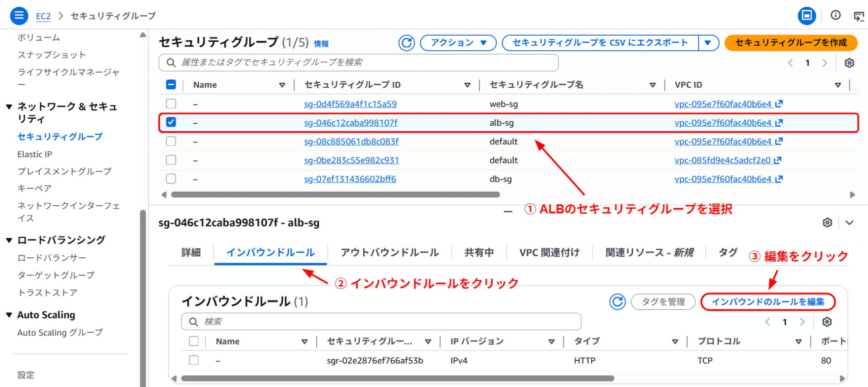Select checkbox for sg-08c885061db8c083f default
Screen dimensions: 868x387
click(171, 141)
